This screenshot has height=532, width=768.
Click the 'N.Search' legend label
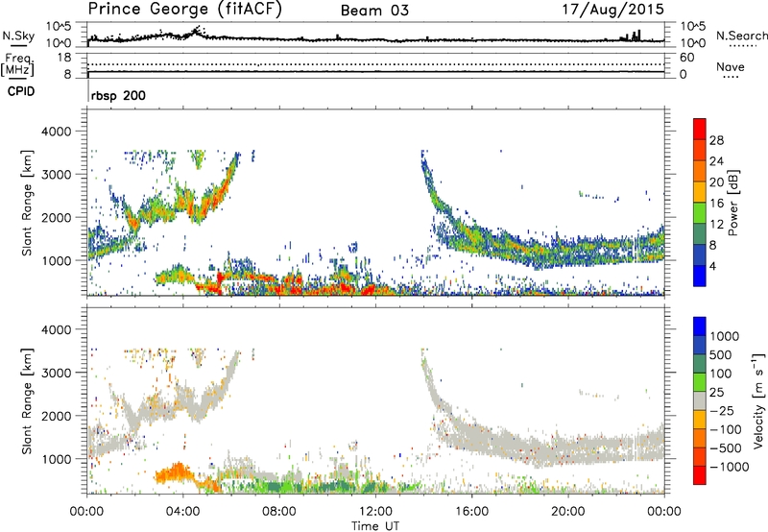click(741, 36)
